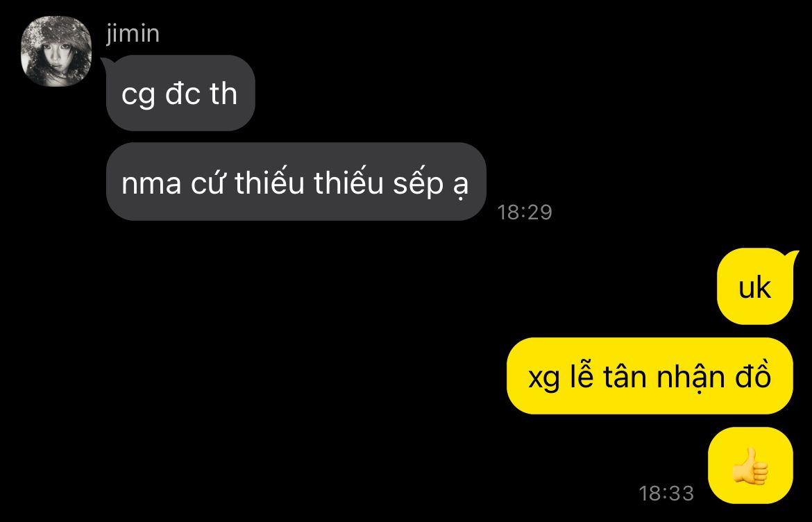The width and height of the screenshot is (812, 522).
Task: Click the word "sếp" in jimin's message
Action: (418, 184)
